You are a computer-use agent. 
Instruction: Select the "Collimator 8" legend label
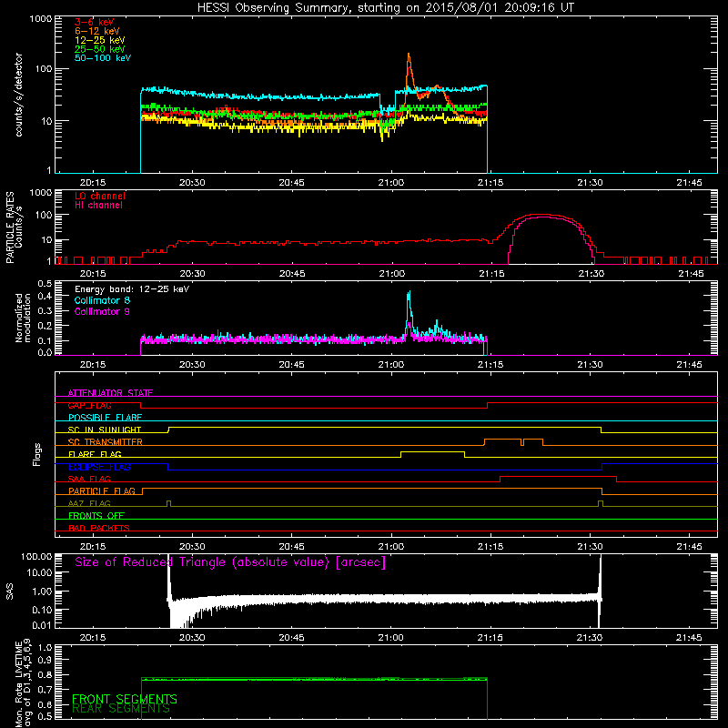[x=102, y=300]
